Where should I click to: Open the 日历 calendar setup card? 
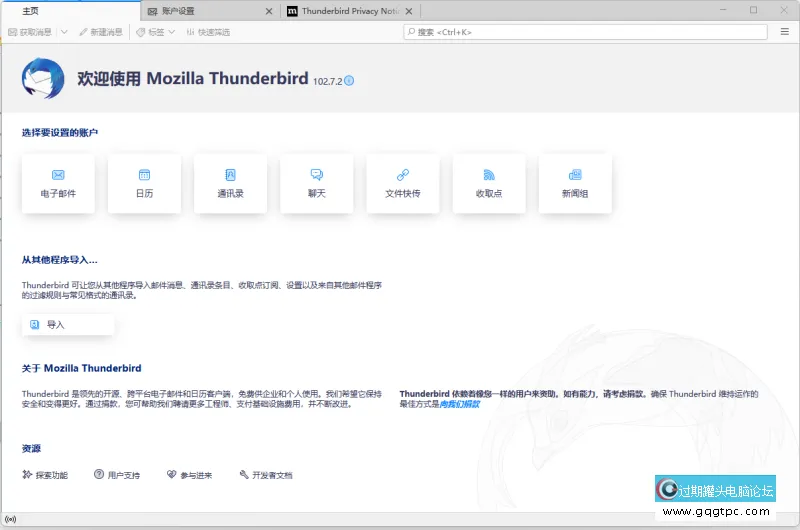pos(144,184)
